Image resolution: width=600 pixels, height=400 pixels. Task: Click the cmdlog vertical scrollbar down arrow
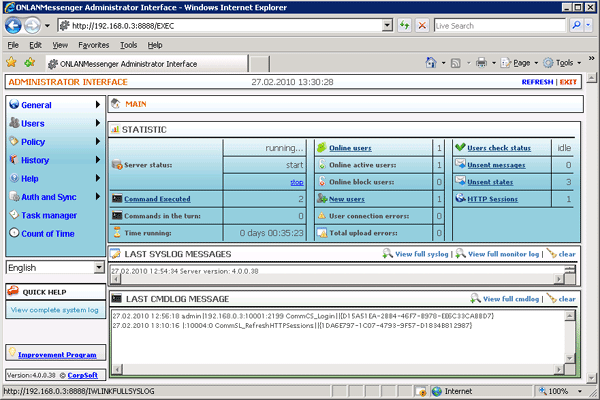(x=570, y=358)
